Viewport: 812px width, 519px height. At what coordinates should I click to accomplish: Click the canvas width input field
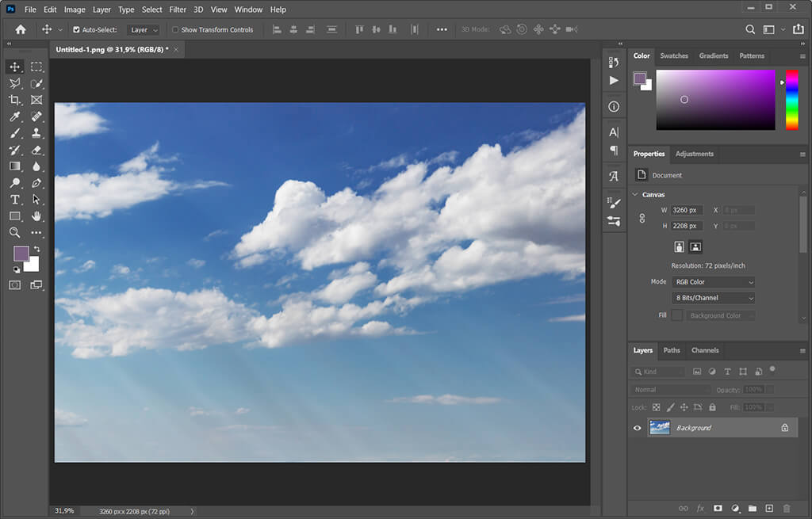point(686,210)
